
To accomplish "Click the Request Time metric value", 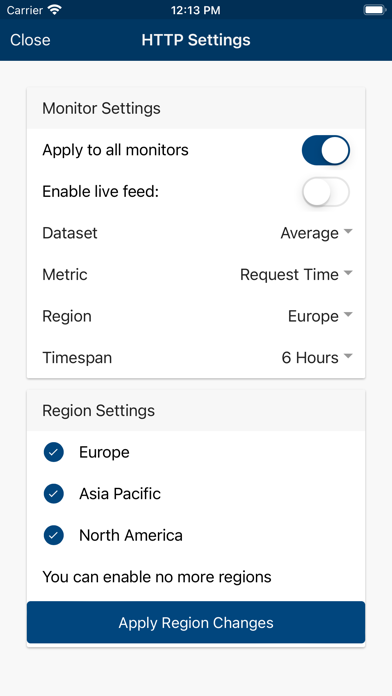I will [x=289, y=275].
